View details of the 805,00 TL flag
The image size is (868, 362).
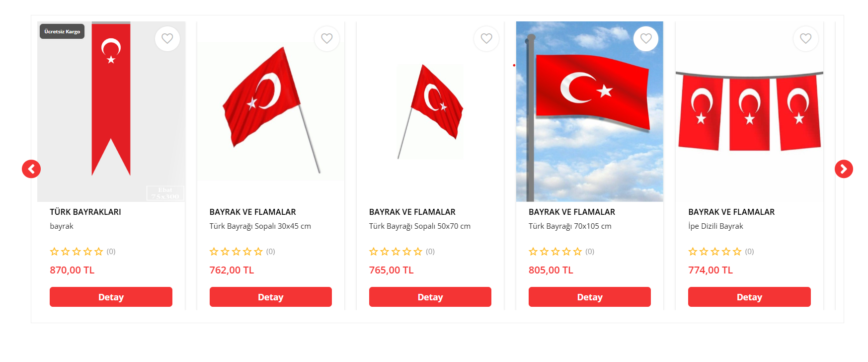coord(589,297)
